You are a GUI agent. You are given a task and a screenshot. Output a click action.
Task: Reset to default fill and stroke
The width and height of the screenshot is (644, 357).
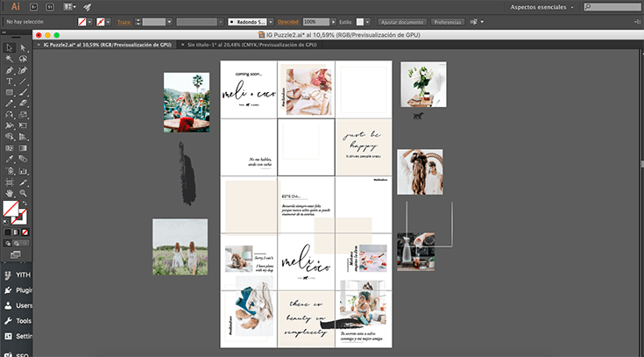tap(5, 222)
